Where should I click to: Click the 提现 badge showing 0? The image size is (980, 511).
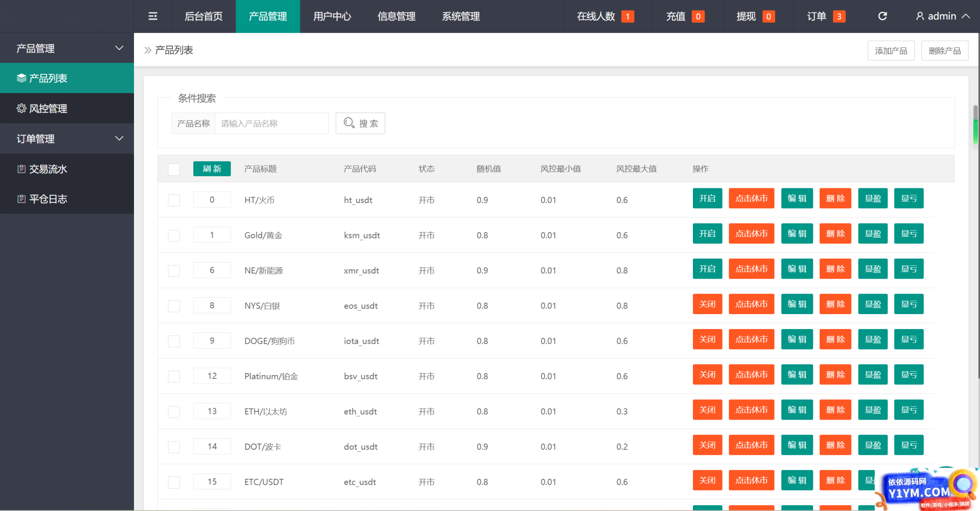(768, 17)
